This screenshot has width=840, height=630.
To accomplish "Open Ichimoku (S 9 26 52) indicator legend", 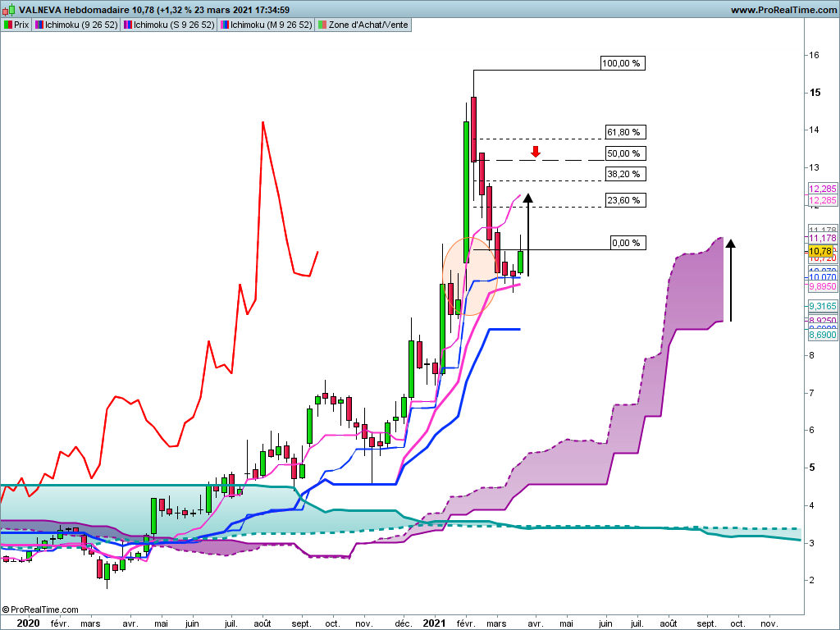I will (x=169, y=25).
